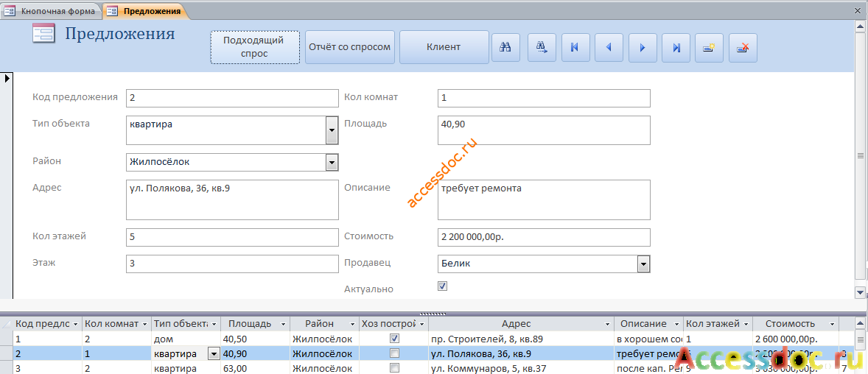Add a new record with the toolbar icon

point(709,47)
